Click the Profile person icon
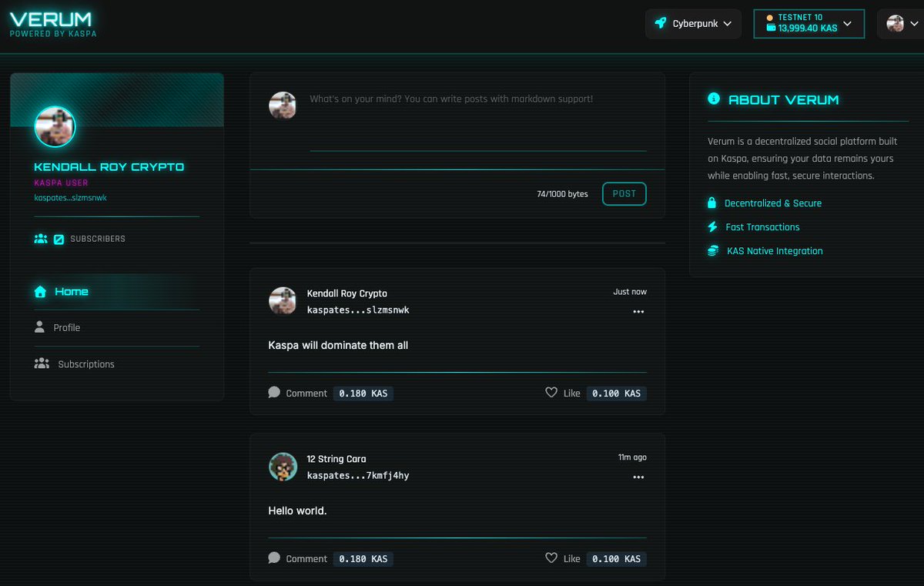Viewport: 924px width, 586px height. (x=39, y=327)
